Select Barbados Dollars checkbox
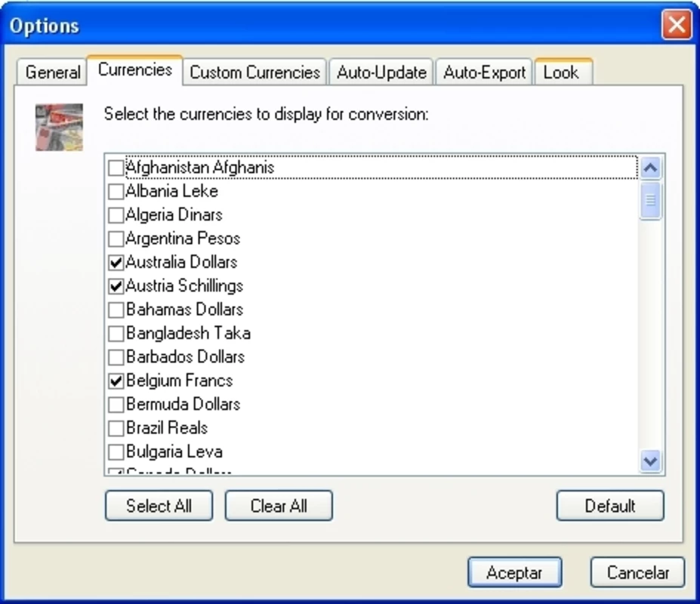Screen dimensions: 700x604 tap(116, 357)
